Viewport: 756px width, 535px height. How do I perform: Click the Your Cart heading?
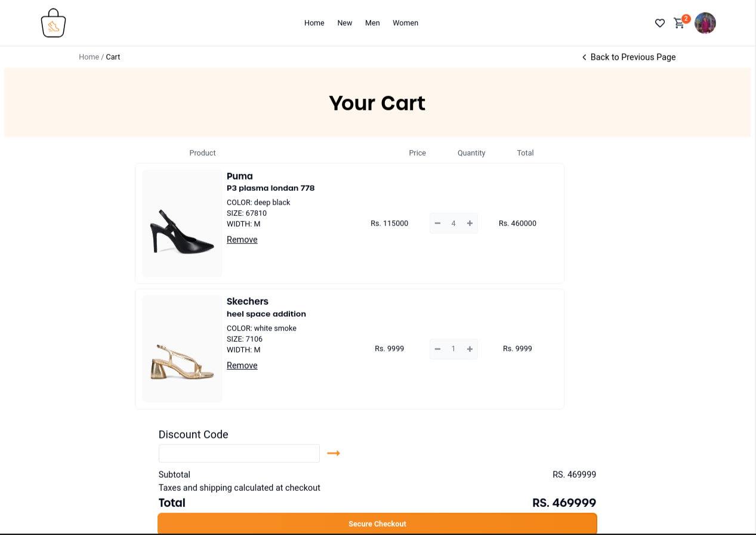pyautogui.click(x=377, y=103)
